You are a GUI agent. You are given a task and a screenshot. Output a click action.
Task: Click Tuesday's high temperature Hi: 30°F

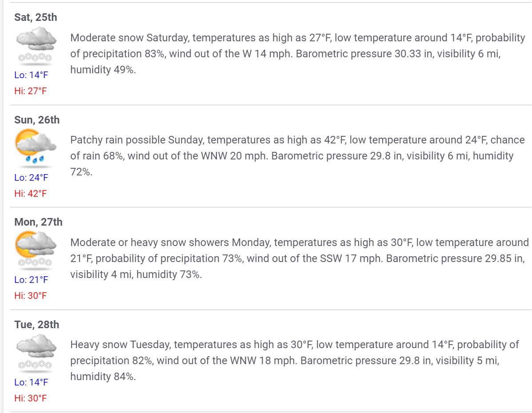point(31,398)
